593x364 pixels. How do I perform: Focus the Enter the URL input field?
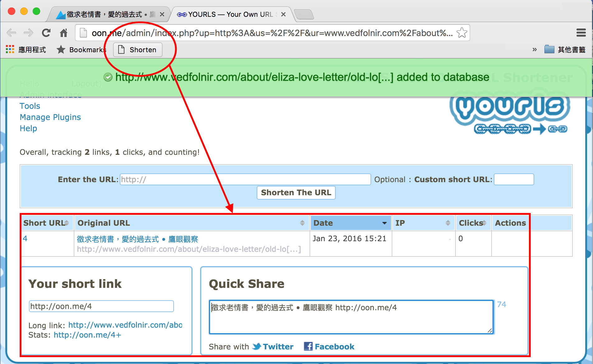click(245, 179)
